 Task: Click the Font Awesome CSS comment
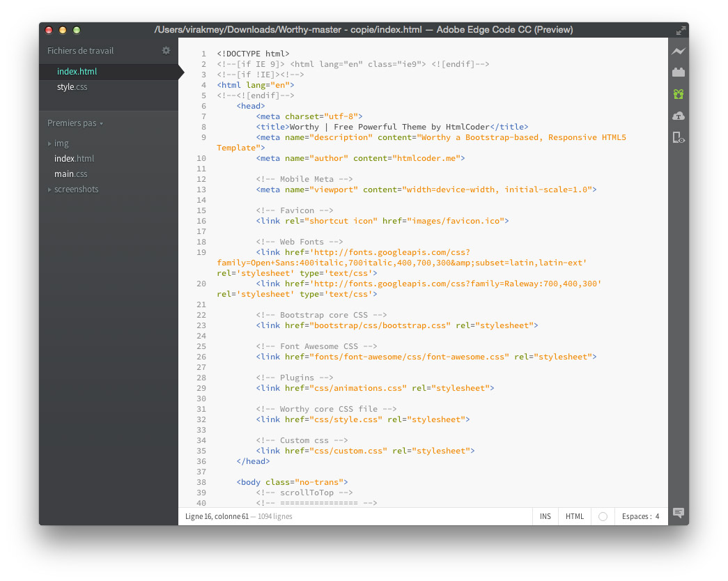[x=316, y=346]
